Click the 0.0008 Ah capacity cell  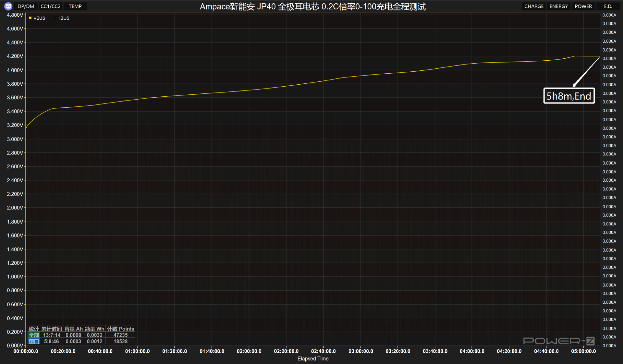(73, 335)
